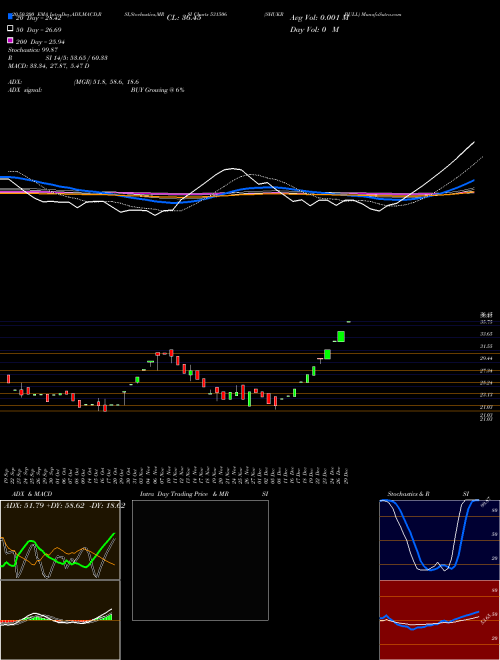Screen dimensions: 500x660
Task: Select the '200 Day = 25.94' legend text
Action: [x=40, y=42]
